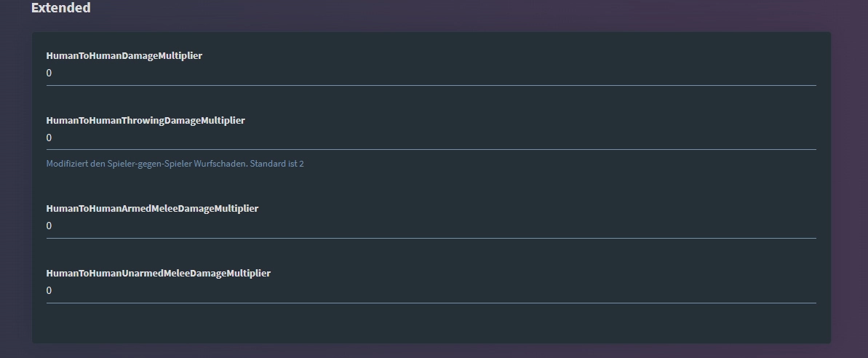Viewport: 868px width, 358px height.
Task: Click the 0 value of the armed melee multiplier
Action: tap(49, 226)
